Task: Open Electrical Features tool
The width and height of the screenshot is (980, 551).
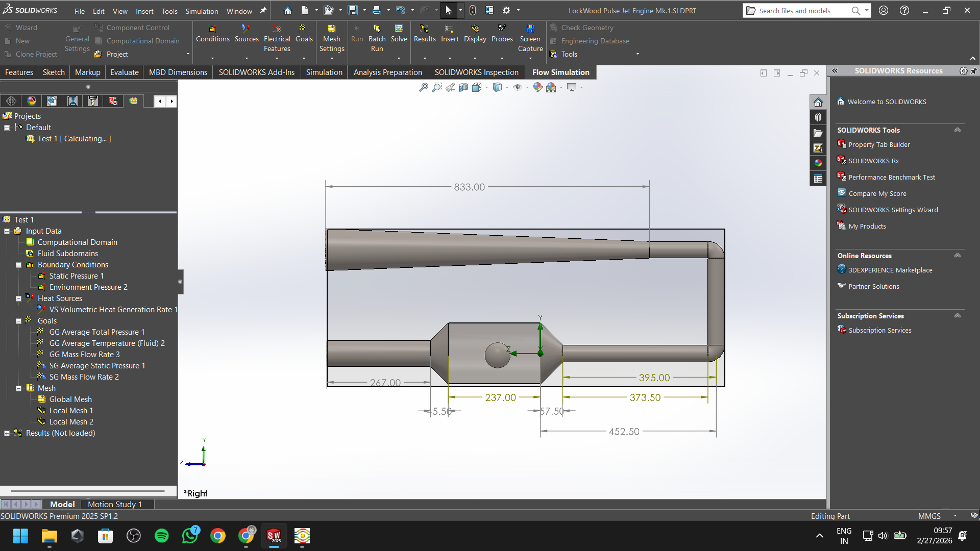Action: tap(277, 38)
